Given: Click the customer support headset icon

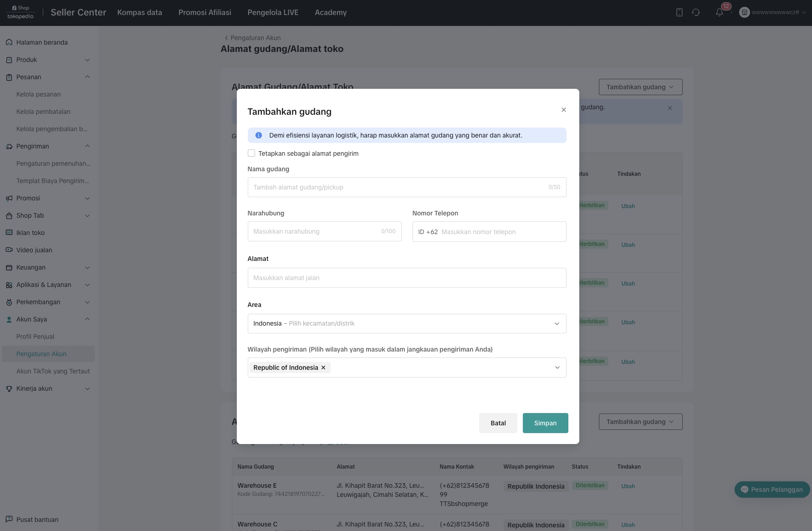Looking at the screenshot, I should click(x=695, y=13).
